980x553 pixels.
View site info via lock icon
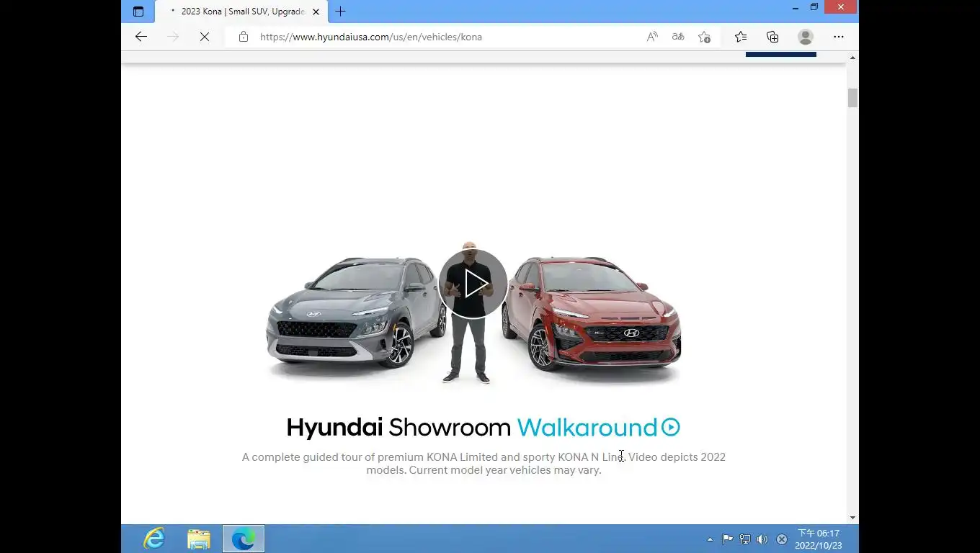tap(244, 37)
